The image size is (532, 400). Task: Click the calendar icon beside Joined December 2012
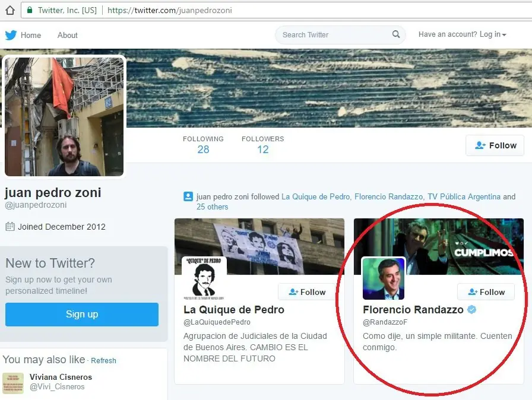[x=10, y=227]
